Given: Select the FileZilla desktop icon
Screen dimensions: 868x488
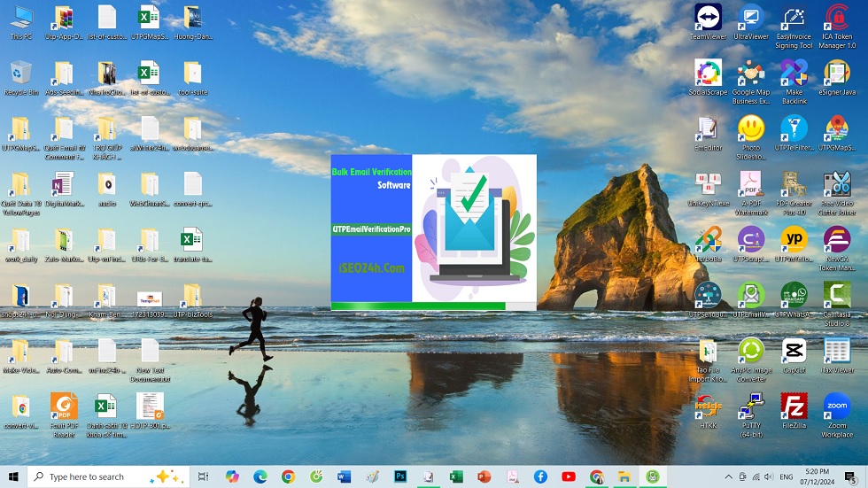Looking at the screenshot, I should click(x=794, y=406).
